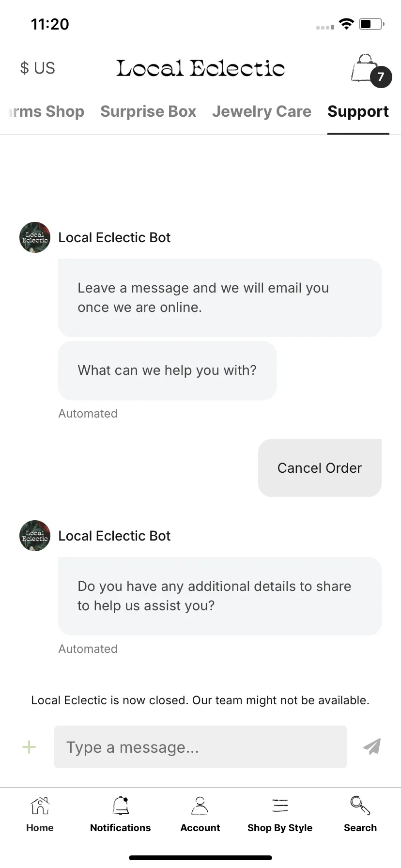Open the shopping bag cart icon
Screen dimensions: 401x868
point(365,68)
